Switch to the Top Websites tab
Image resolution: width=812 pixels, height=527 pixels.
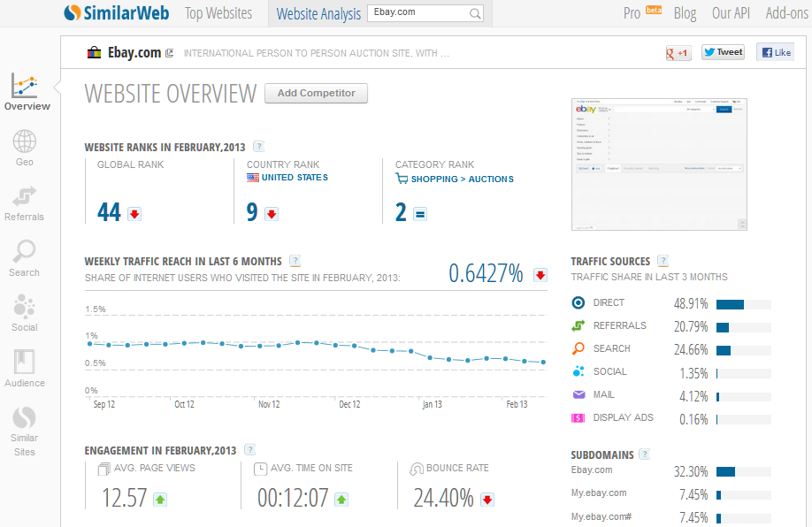click(x=218, y=13)
